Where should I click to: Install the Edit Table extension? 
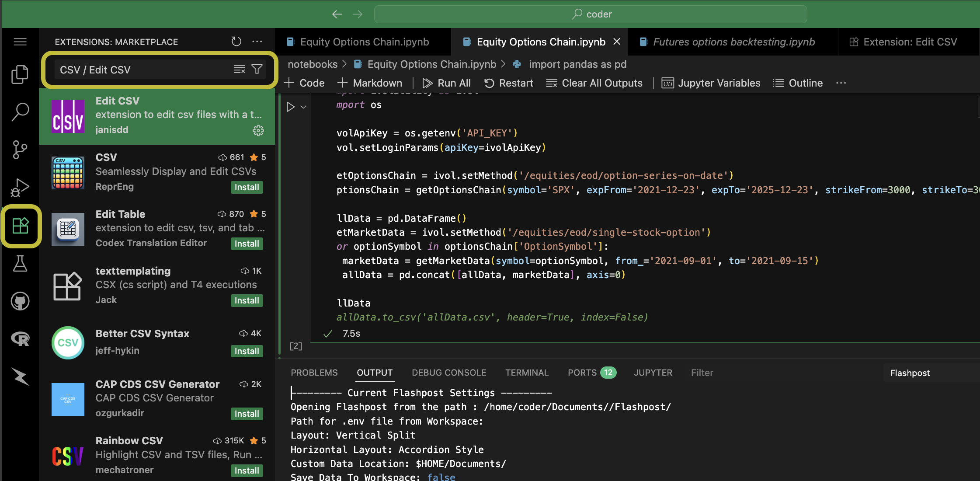[247, 244]
